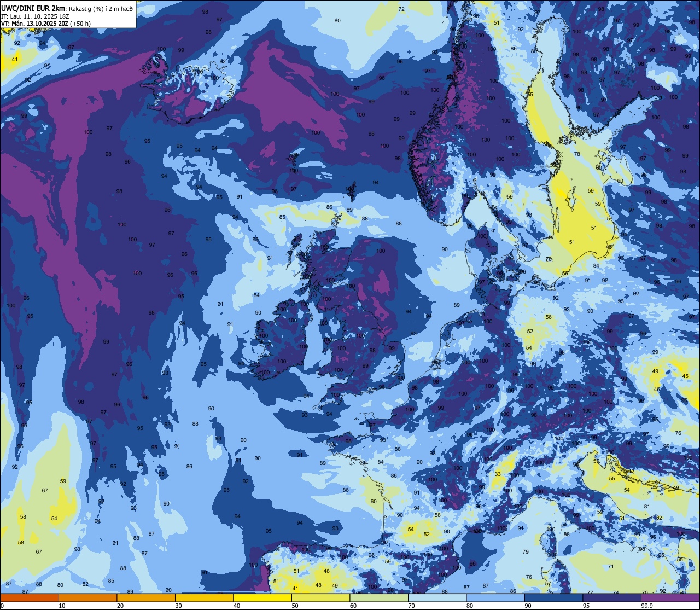Click the light green 60–70 legend swatch
This screenshot has width=700, height=610.
click(379, 597)
